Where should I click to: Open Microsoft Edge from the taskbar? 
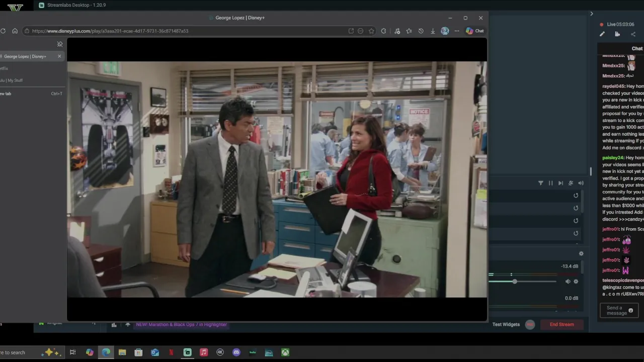pos(106,352)
